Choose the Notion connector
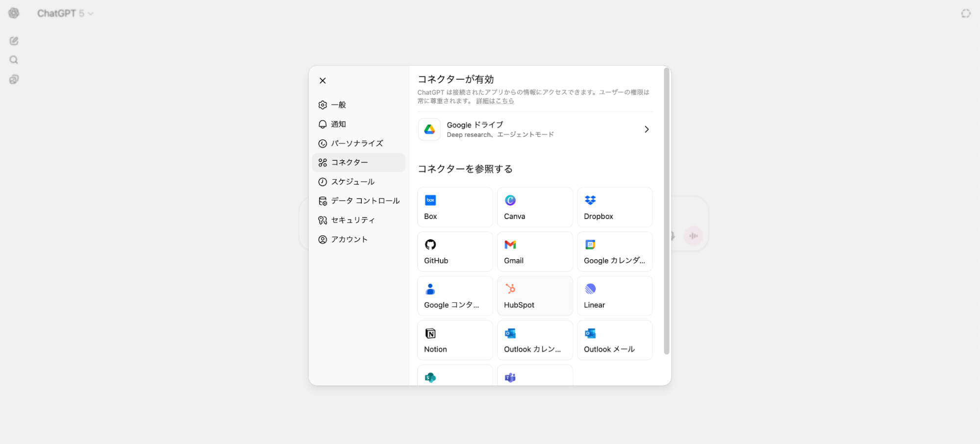 point(454,340)
